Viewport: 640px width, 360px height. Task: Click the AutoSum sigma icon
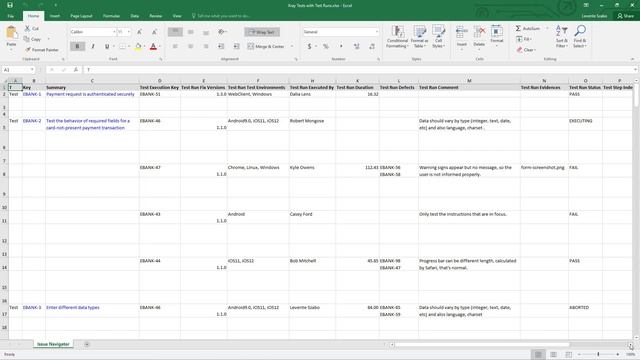[x=518, y=28]
